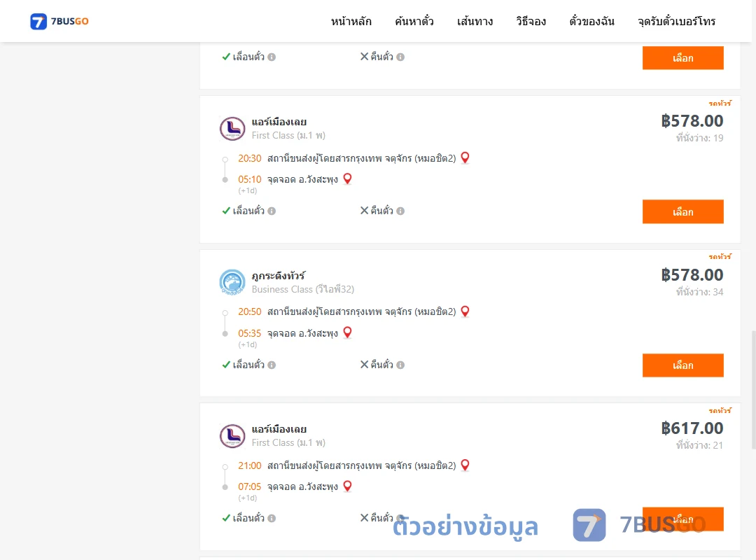
Task: Click แอร์เมืองเลย logo on 20:30 trip
Action: point(232,129)
